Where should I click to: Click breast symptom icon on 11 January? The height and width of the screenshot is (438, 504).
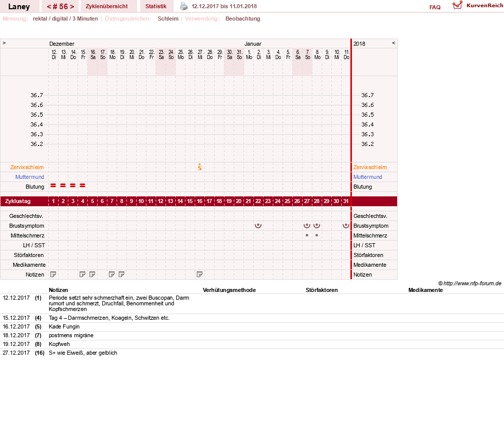(x=346, y=226)
